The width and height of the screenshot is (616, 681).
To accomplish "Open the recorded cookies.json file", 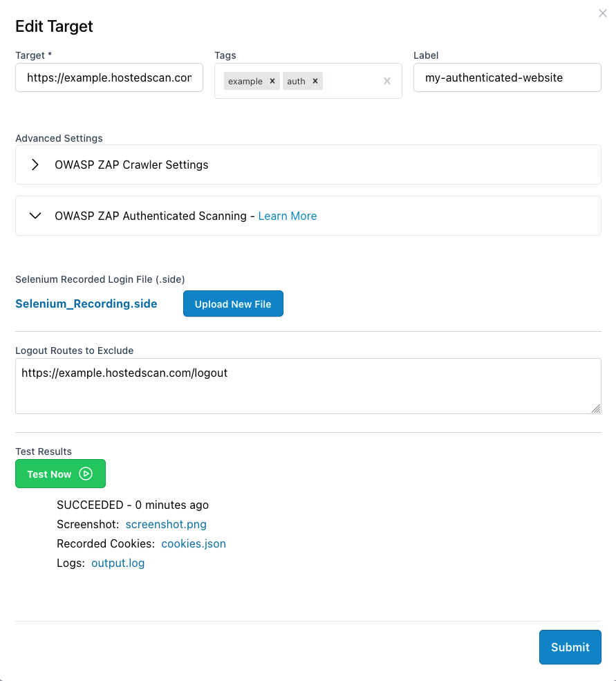I will coord(193,543).
